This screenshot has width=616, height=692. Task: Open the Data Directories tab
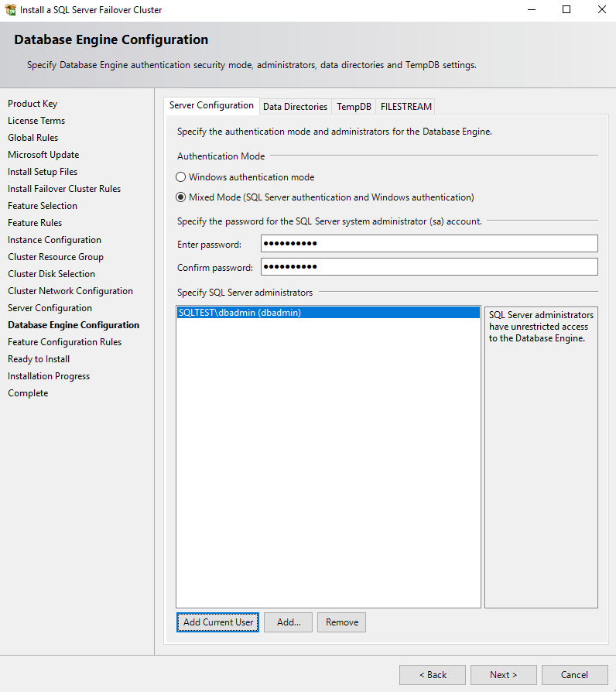[295, 107]
